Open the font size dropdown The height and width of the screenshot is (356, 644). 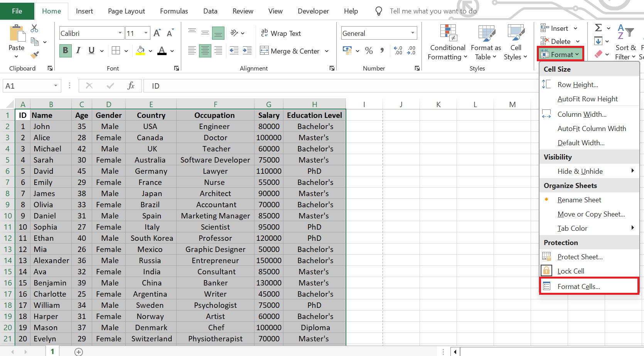146,33
